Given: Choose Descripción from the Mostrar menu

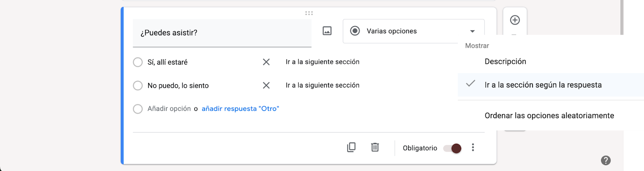Looking at the screenshot, I should tap(505, 61).
